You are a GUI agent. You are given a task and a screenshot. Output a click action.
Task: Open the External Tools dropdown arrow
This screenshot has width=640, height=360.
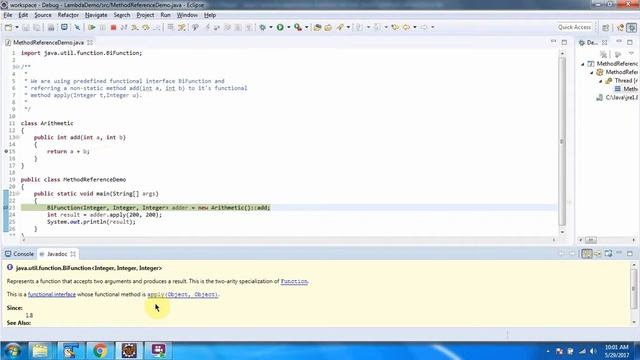tap(307, 27)
